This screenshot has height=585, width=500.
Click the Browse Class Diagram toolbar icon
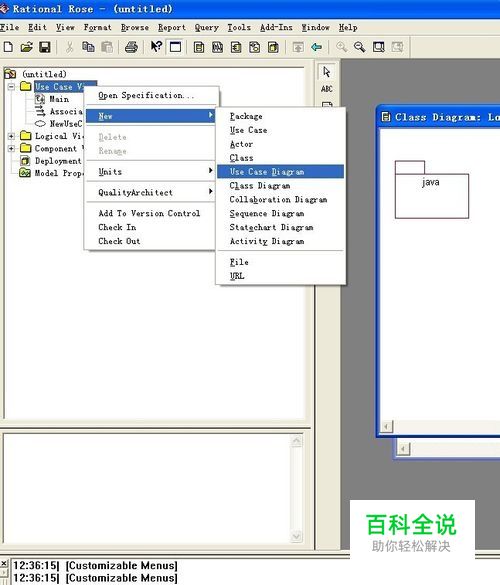tap(199, 47)
